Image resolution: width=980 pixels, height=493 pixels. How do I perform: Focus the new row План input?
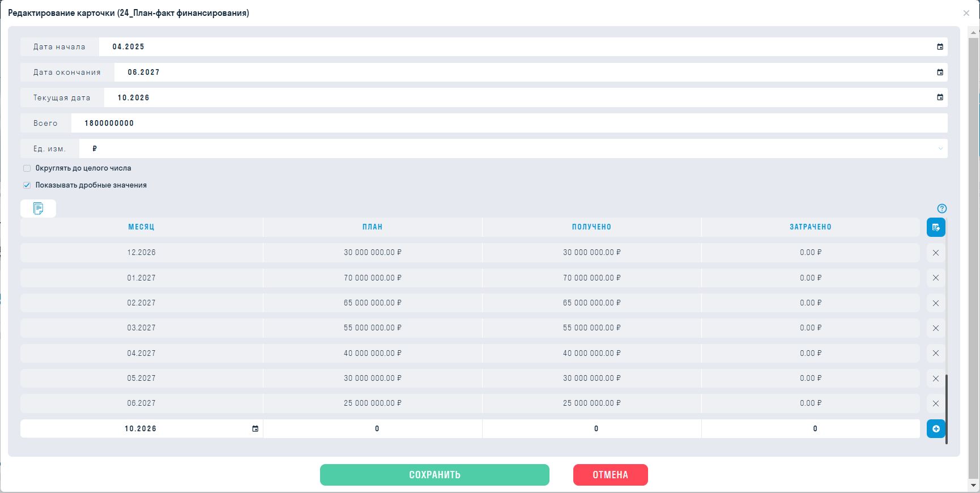pos(373,429)
